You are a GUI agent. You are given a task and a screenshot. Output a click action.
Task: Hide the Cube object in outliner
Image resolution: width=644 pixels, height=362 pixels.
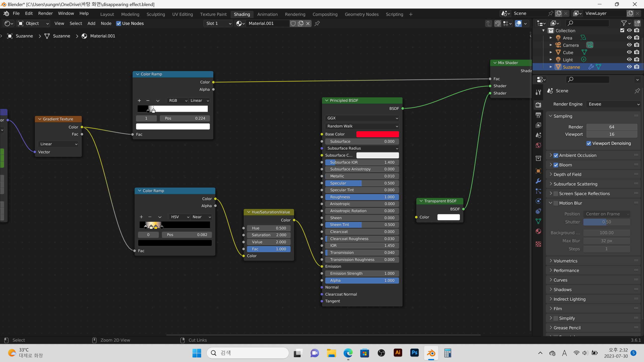[x=629, y=52]
